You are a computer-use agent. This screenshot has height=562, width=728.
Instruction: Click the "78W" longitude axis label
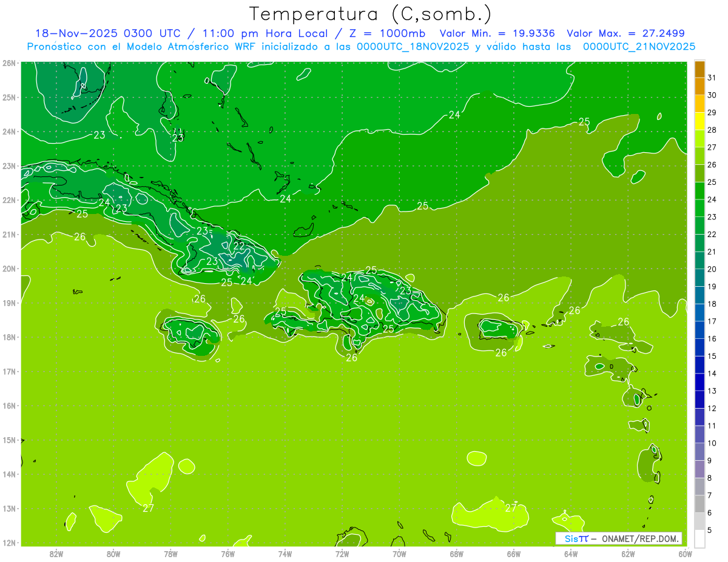(170, 553)
